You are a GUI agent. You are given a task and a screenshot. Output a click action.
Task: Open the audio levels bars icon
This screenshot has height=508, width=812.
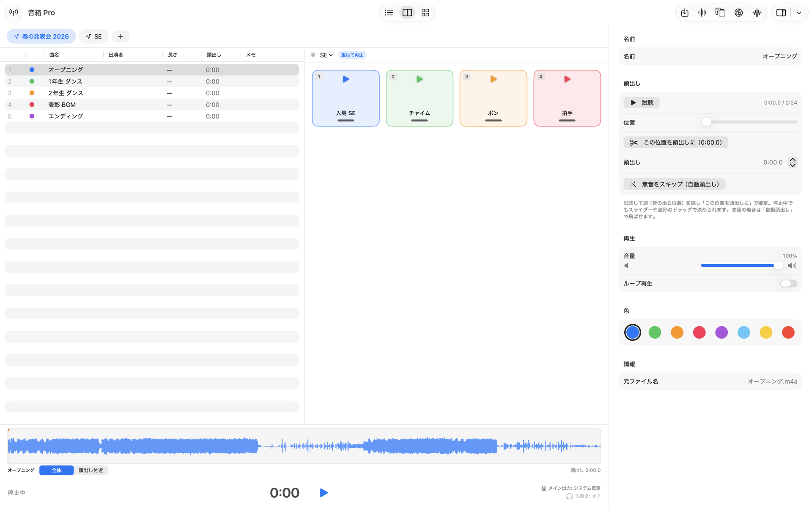[702, 13]
